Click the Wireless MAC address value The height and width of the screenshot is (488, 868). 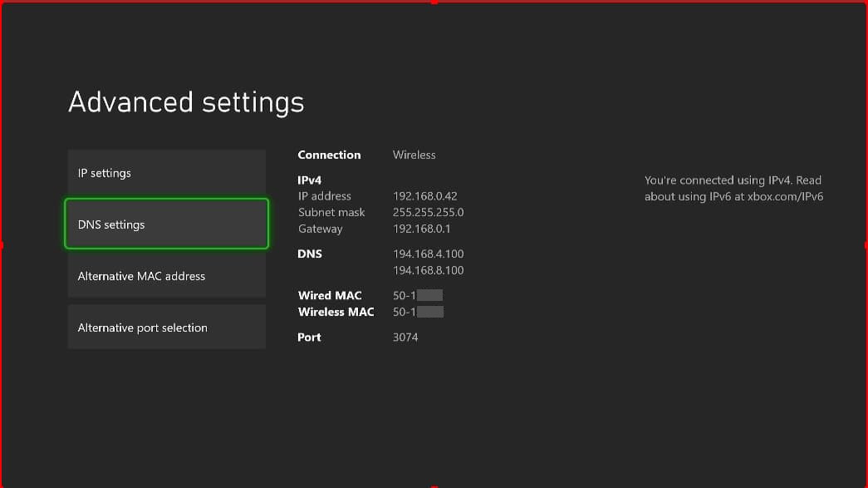418,312
